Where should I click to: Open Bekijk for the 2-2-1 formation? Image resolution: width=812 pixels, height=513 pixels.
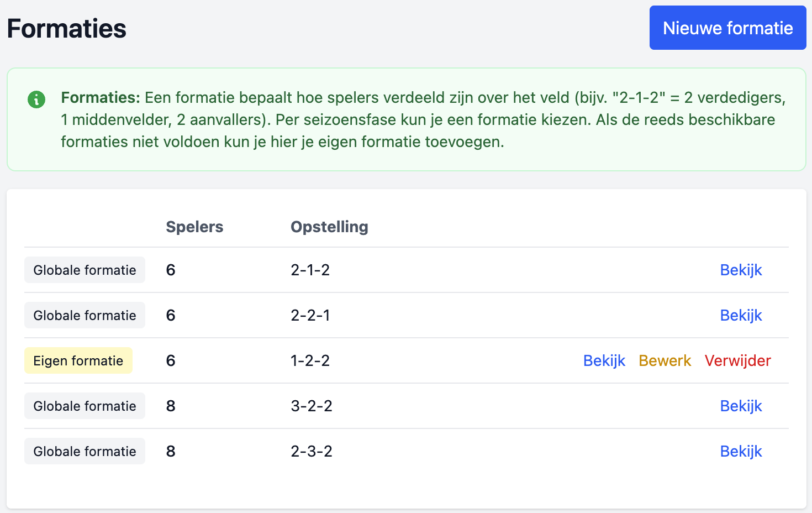[741, 315]
